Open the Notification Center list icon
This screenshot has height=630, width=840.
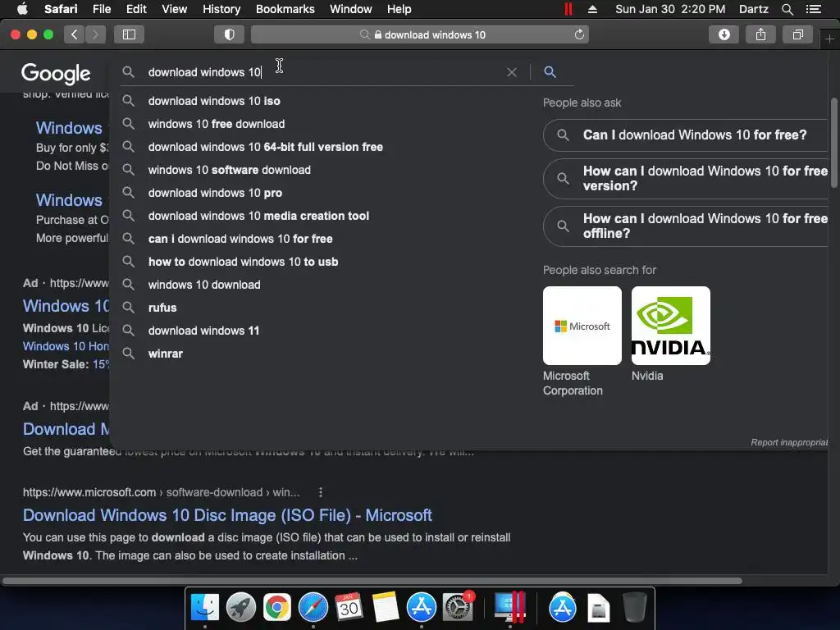pyautogui.click(x=813, y=9)
